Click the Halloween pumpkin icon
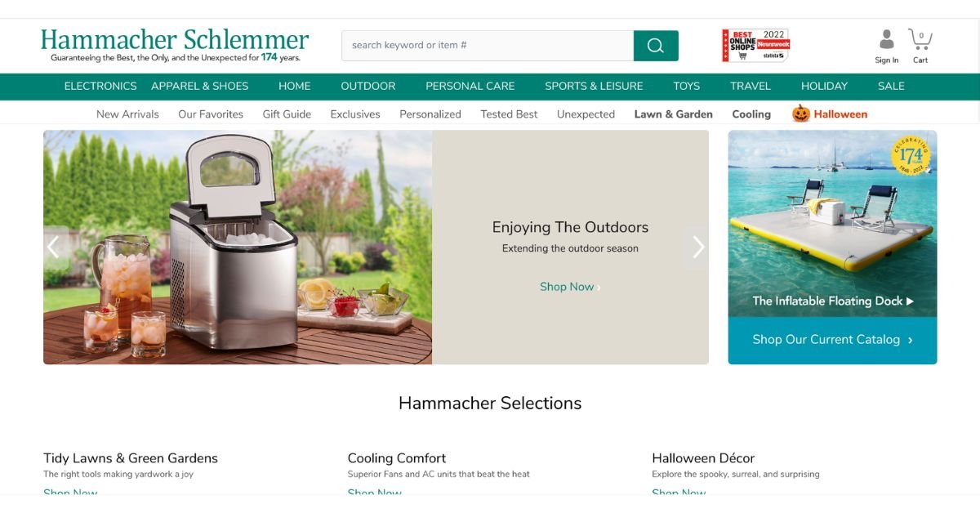Image resolution: width=980 pixels, height=513 pixels. [x=800, y=114]
